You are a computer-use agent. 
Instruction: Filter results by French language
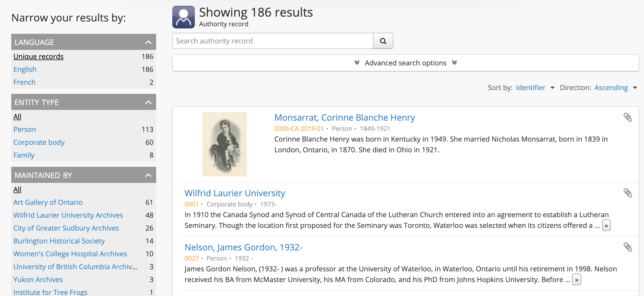tap(24, 82)
